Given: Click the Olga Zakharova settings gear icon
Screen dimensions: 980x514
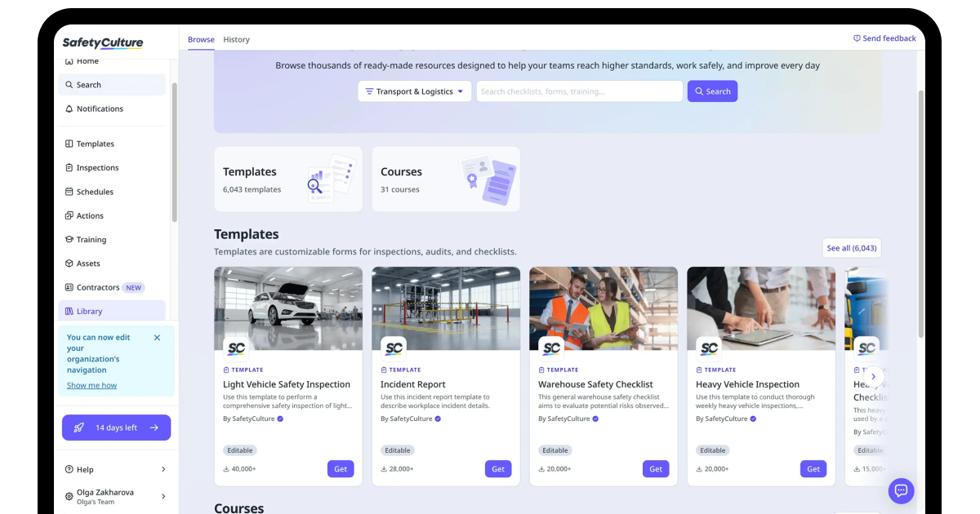Looking at the screenshot, I should click(69, 496).
